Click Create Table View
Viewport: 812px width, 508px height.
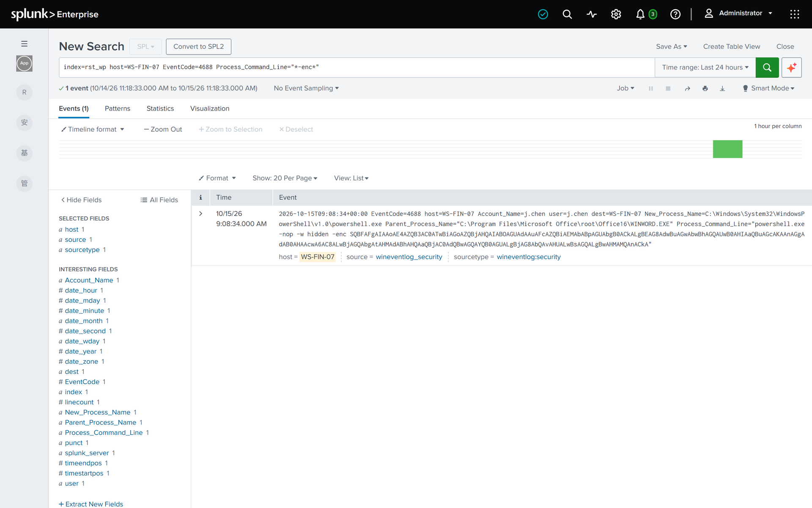tap(731, 47)
